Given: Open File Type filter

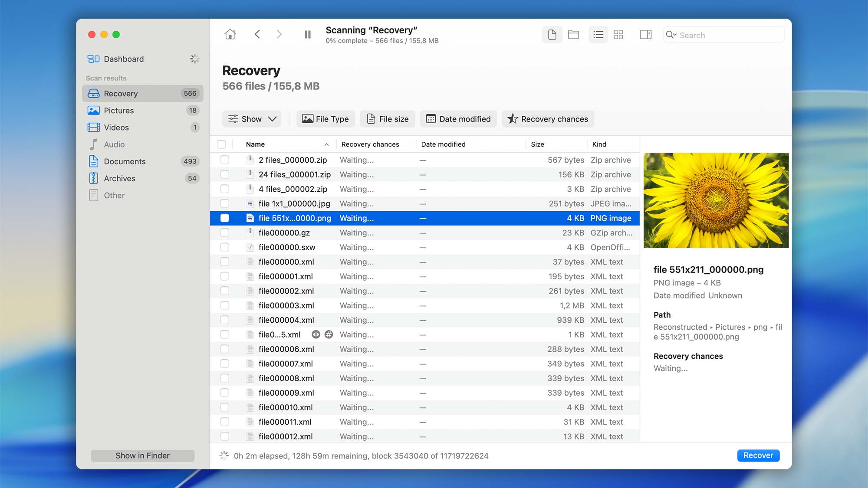Looking at the screenshot, I should coord(325,119).
